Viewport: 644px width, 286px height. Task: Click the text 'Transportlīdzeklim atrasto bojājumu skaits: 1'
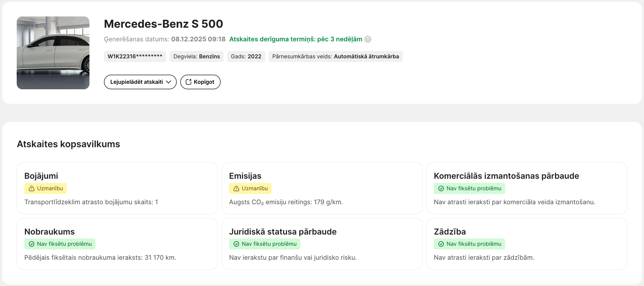[x=91, y=202]
